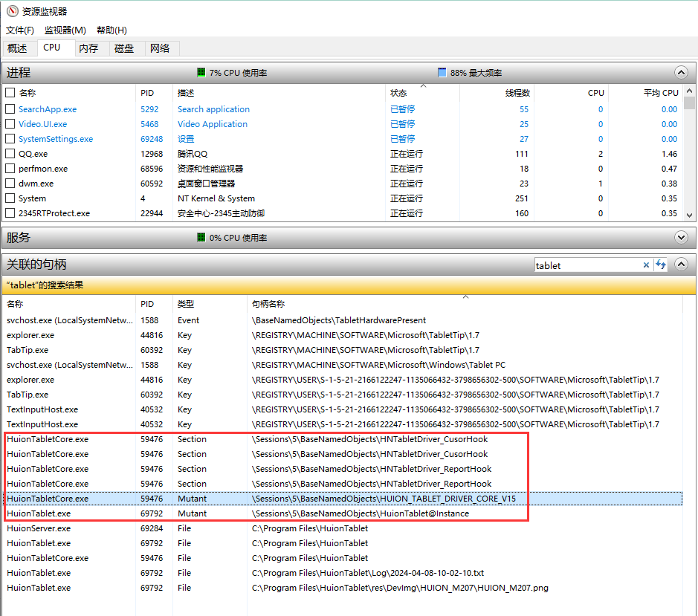Click the tablet handle search field
Viewport: 698px width, 616px height.
(587, 266)
